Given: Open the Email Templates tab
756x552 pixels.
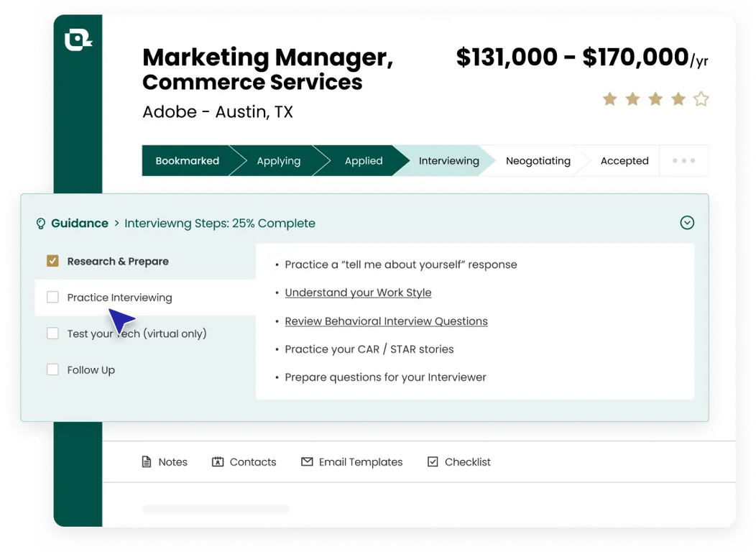Looking at the screenshot, I should (x=351, y=462).
